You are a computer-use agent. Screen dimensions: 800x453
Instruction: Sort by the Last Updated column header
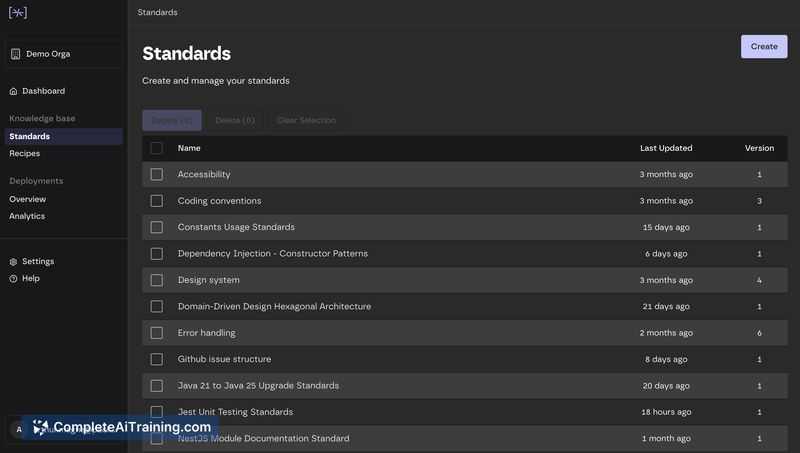tap(666, 148)
